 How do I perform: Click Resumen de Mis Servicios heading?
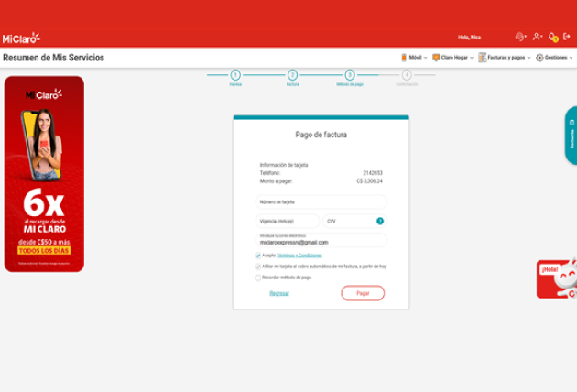[x=54, y=58]
